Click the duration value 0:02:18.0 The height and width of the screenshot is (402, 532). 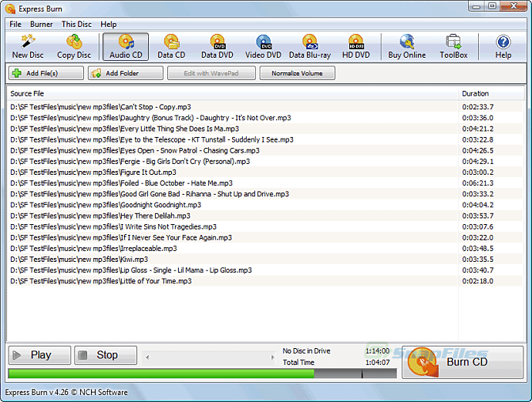coord(478,281)
